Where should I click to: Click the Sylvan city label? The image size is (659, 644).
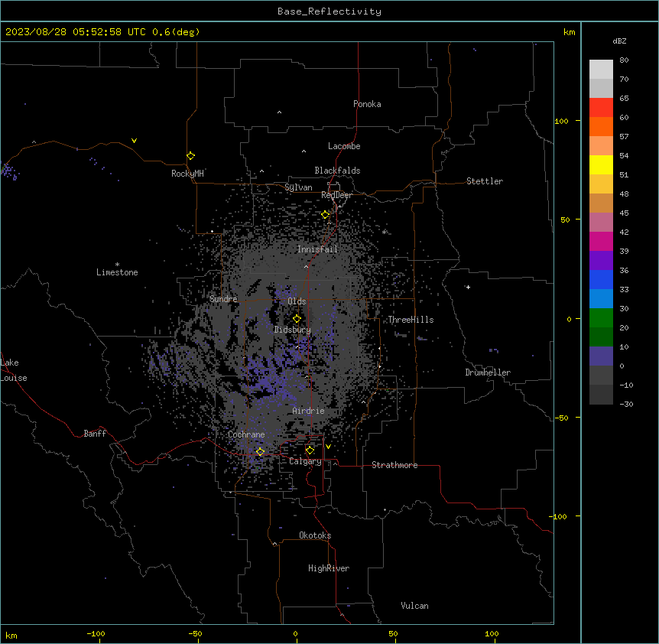click(298, 187)
